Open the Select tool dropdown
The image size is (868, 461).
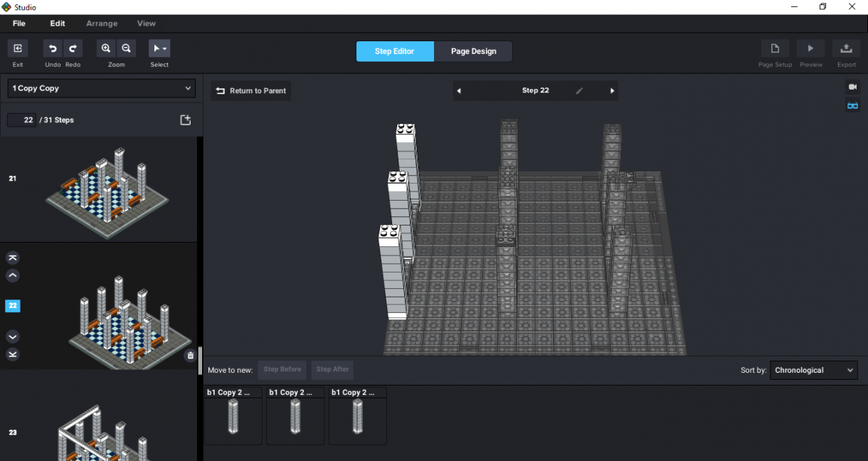[x=159, y=48]
